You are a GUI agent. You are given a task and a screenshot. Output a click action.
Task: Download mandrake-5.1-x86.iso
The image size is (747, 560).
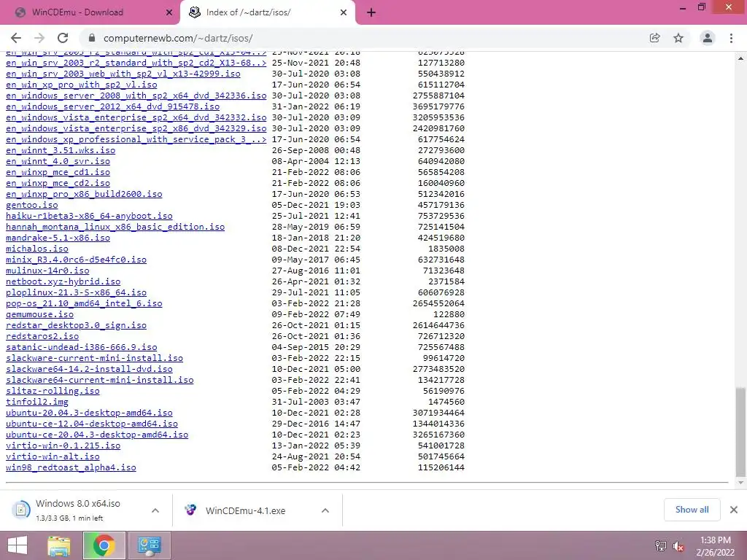(58, 238)
